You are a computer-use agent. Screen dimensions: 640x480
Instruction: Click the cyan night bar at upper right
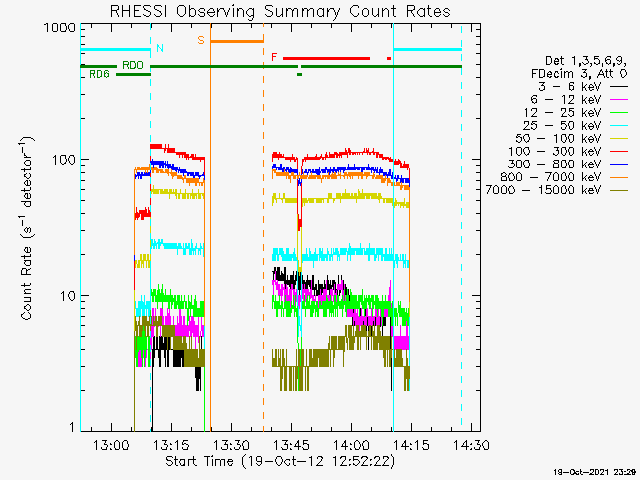[x=427, y=50]
